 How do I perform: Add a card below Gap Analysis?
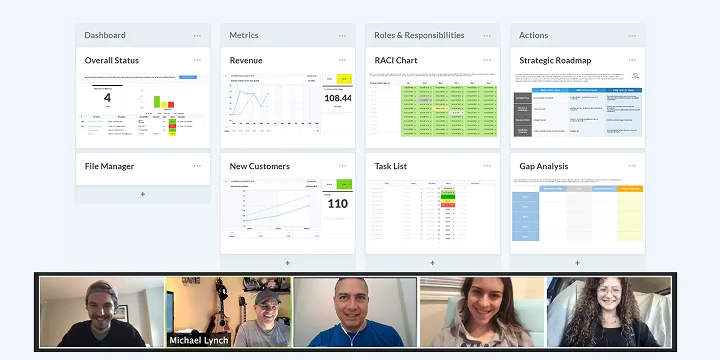[577, 263]
